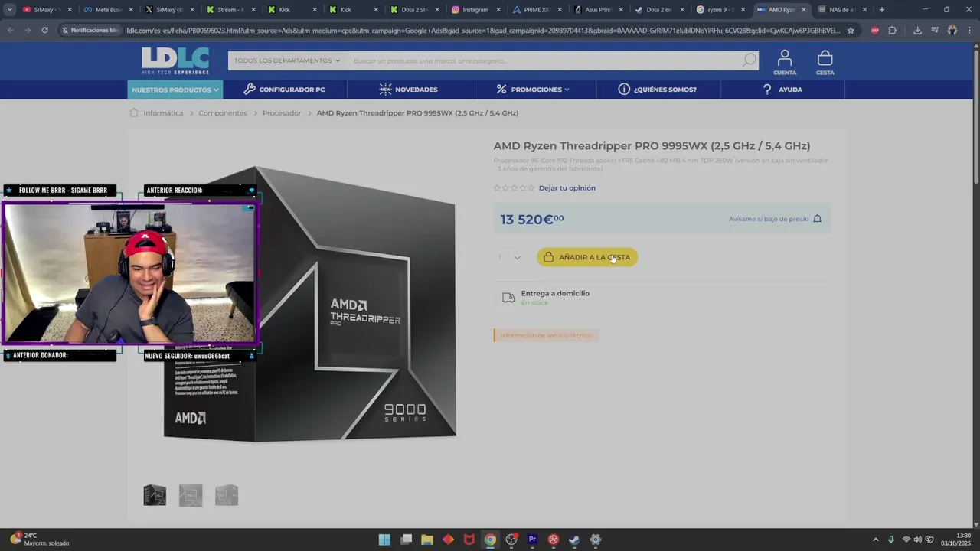Click Avisame si bajo de precio link
This screenshot has width=980, height=551.
point(769,219)
